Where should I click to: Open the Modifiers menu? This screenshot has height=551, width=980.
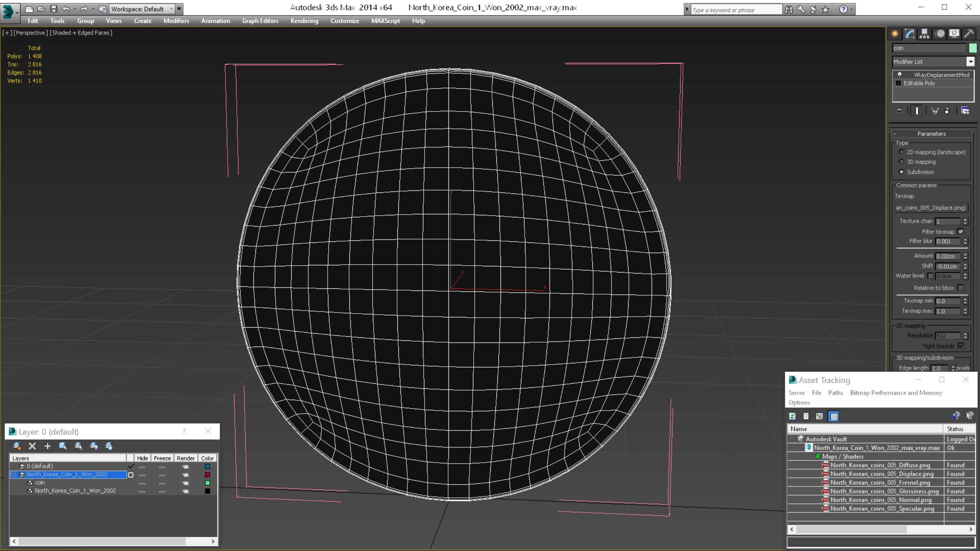(176, 21)
